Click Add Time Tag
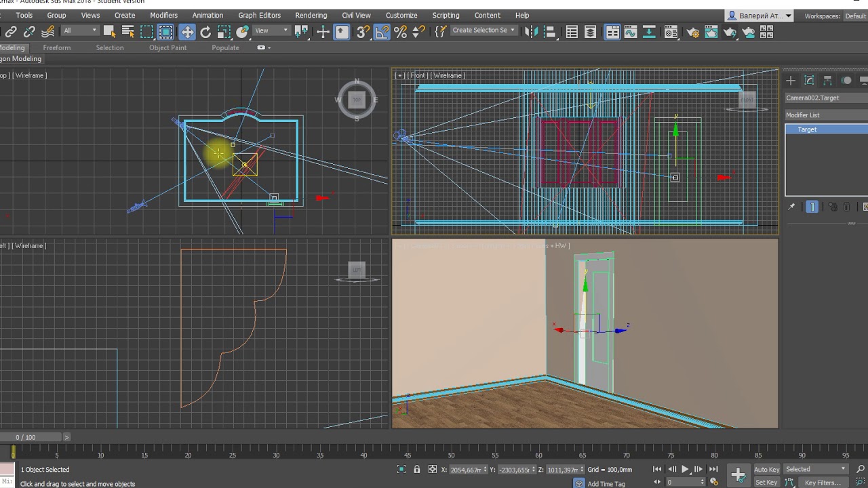The image size is (868, 488). click(x=606, y=483)
